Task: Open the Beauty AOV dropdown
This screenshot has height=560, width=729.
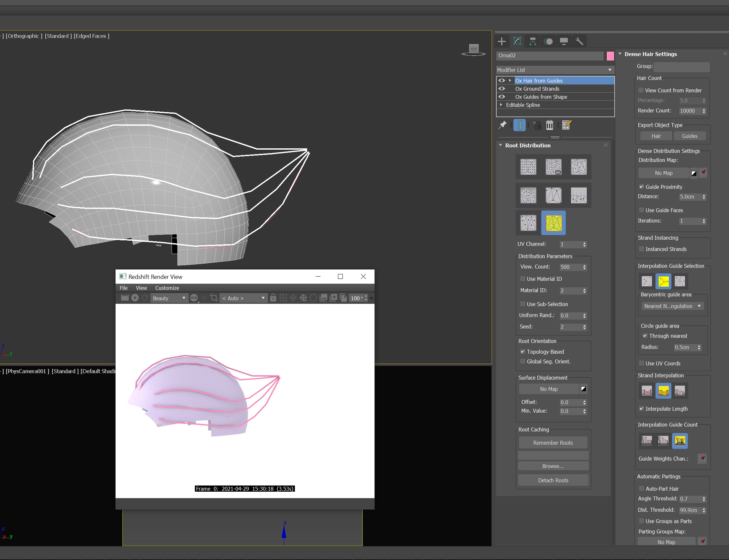Action: [169, 298]
